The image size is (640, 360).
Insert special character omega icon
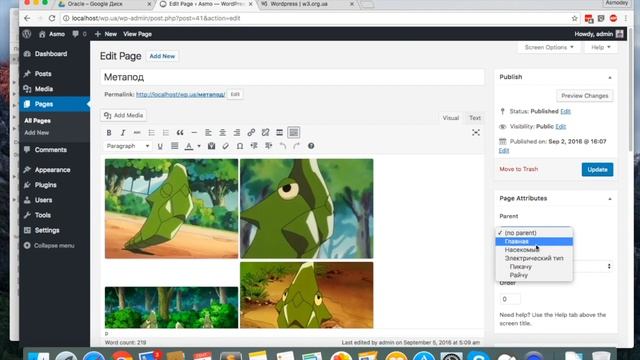240,146
